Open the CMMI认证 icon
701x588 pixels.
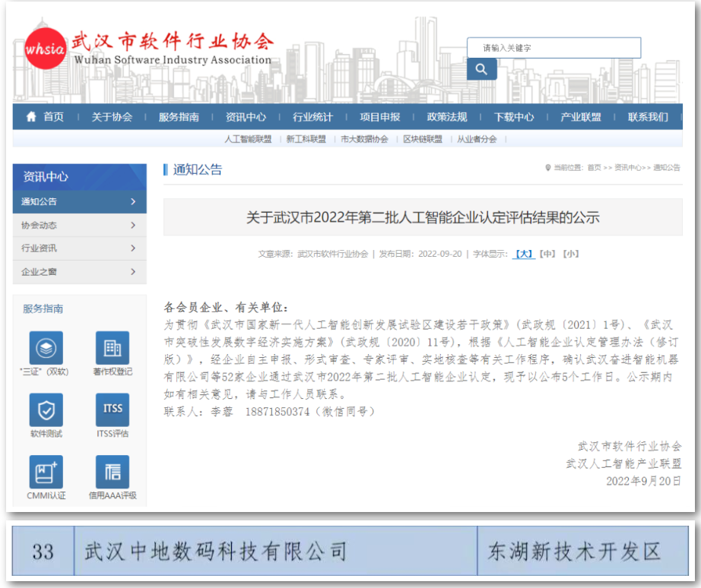[46, 472]
